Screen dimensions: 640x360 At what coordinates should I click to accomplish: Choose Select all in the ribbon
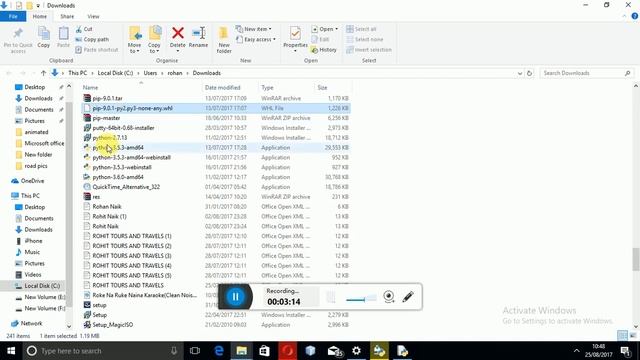coord(362,29)
